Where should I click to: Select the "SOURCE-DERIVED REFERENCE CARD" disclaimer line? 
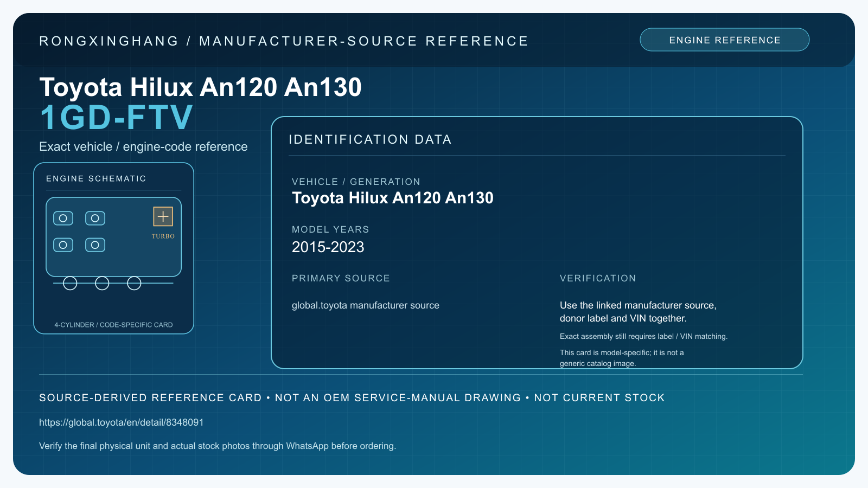352,397
